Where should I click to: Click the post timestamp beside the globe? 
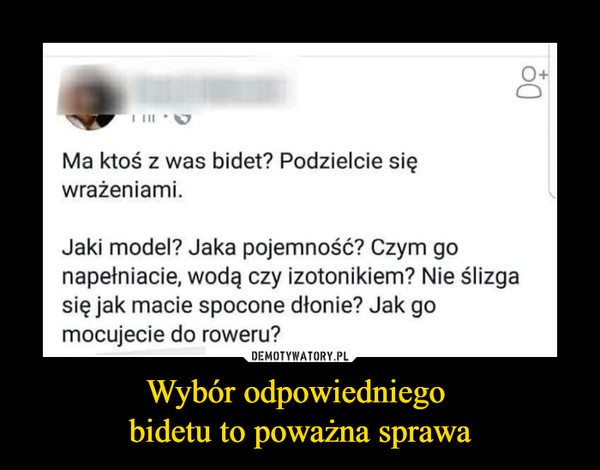(144, 118)
